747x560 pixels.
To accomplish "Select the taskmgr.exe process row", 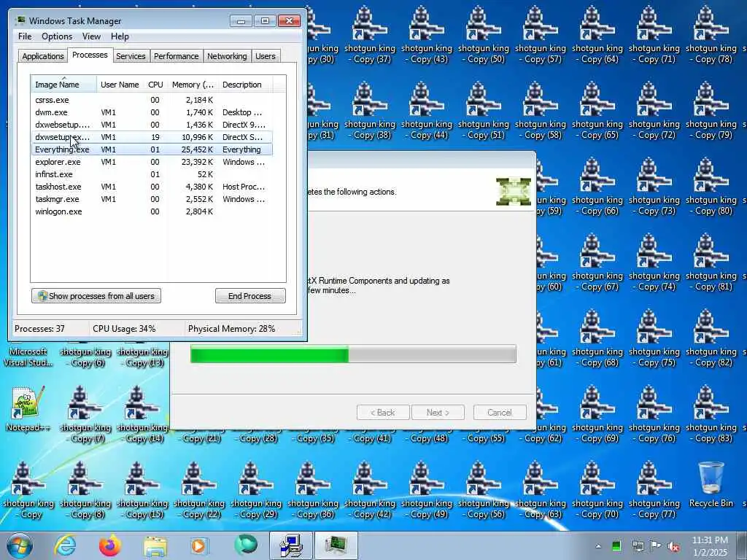I will coord(152,199).
